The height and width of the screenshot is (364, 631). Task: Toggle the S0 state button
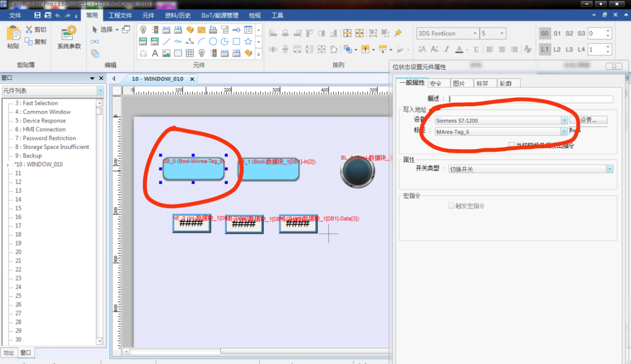point(544,34)
